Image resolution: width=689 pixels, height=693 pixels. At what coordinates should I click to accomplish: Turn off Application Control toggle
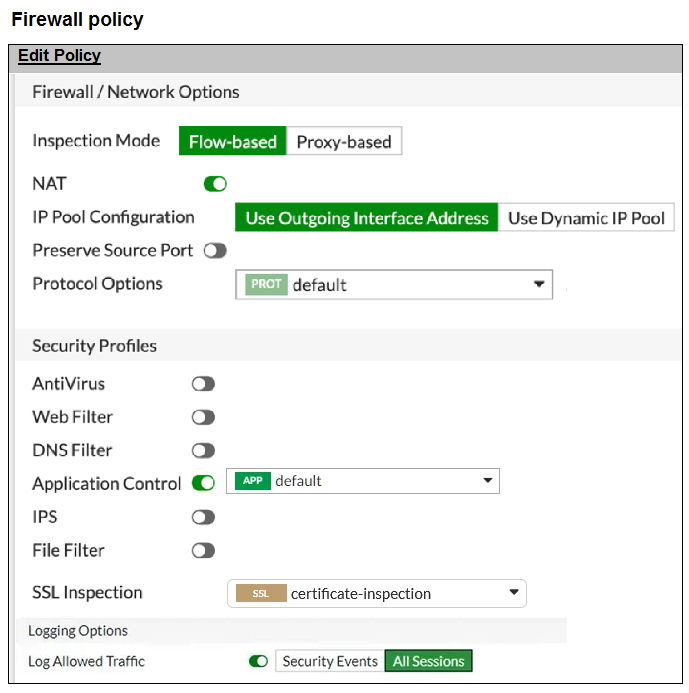coord(204,484)
